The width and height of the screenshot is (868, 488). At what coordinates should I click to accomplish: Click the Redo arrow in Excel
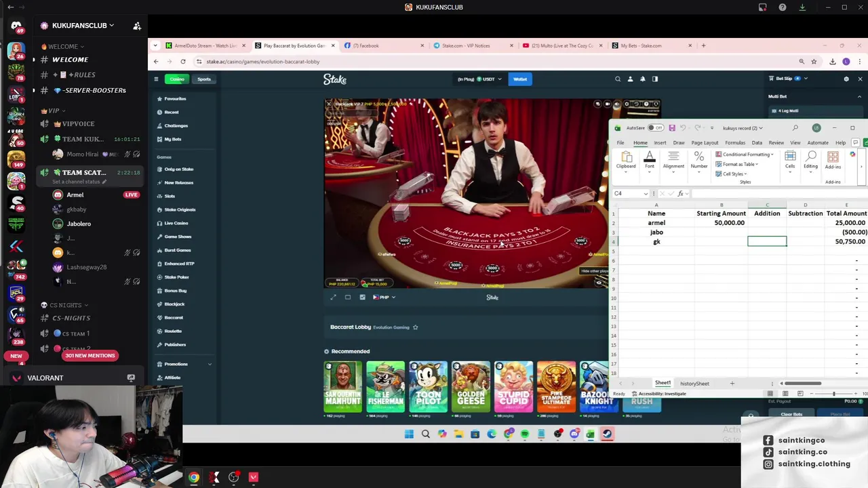click(697, 128)
